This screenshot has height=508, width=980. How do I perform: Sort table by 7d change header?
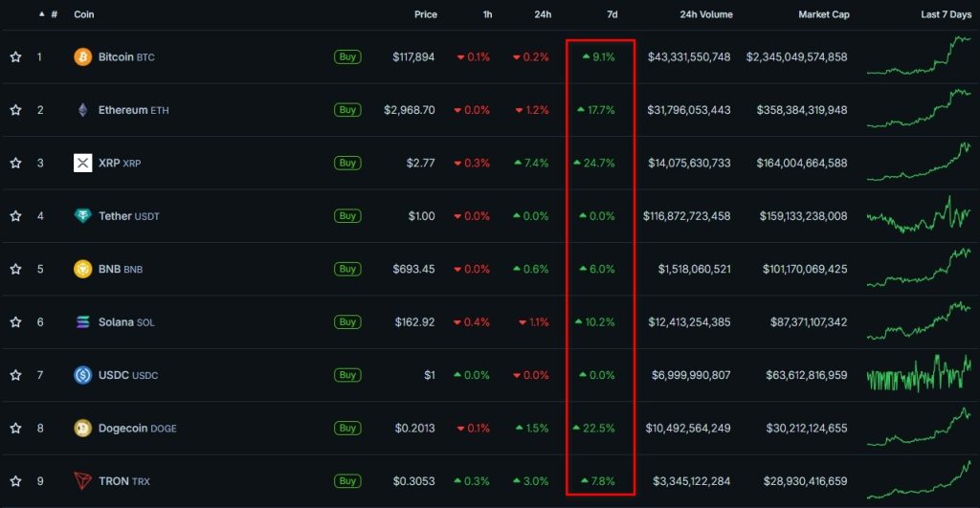(612, 15)
